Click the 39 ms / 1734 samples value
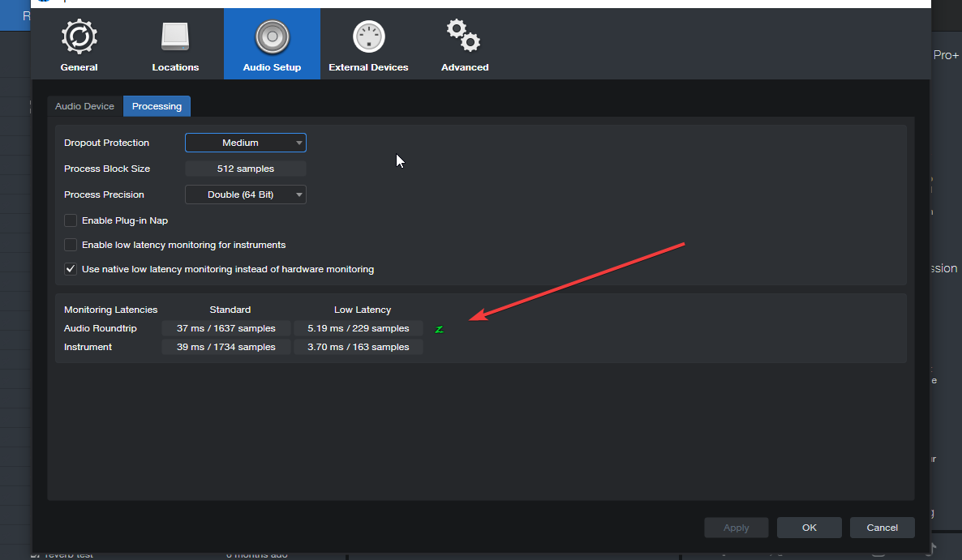962x560 pixels. (226, 347)
